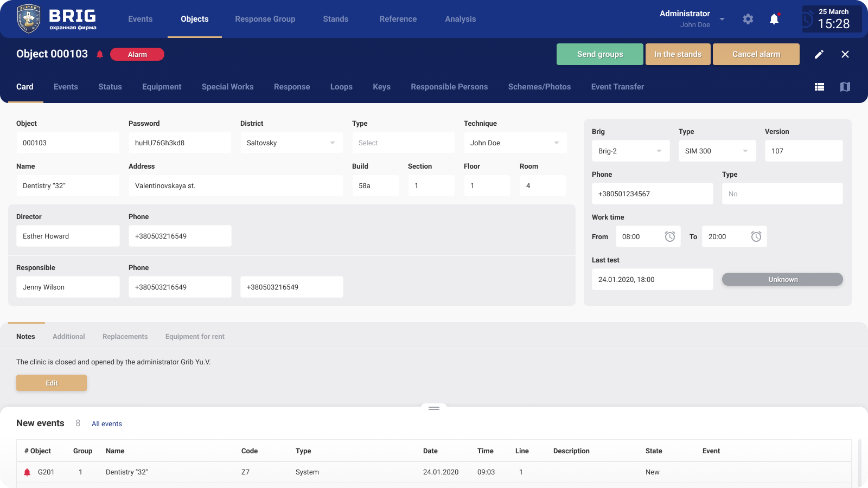Click red alarm bell in G201 event row
Image resolution: width=868 pixels, height=488 pixels.
[27, 472]
